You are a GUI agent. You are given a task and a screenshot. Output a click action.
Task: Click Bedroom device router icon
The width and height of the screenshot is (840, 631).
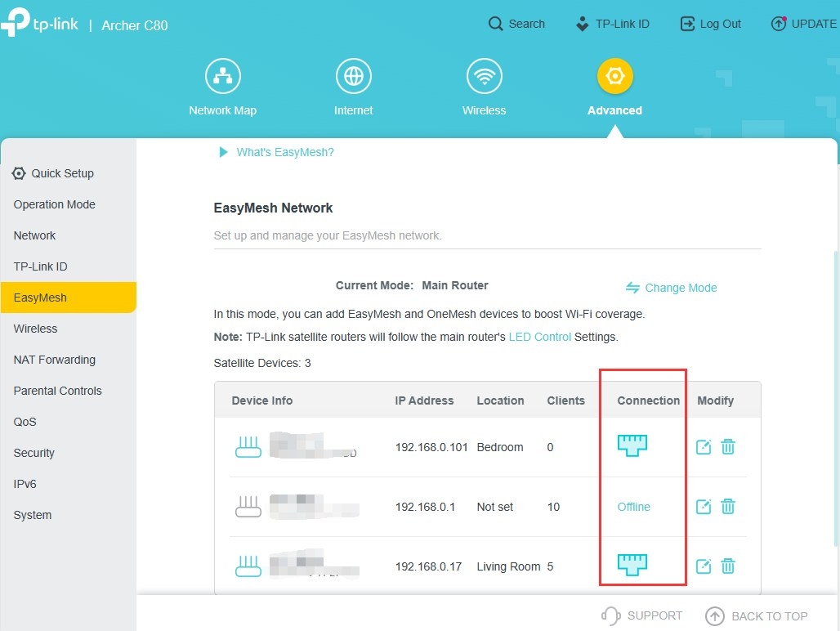click(248, 447)
